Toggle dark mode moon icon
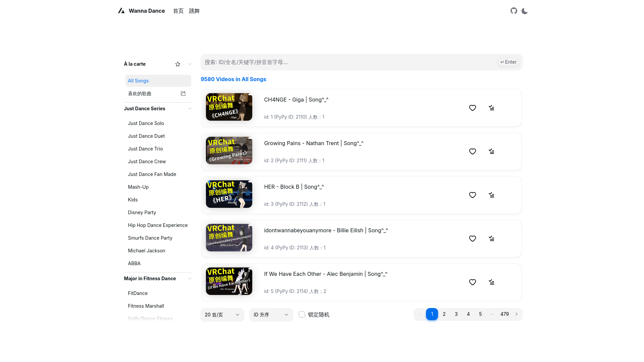This screenshot has width=644, height=362. pyautogui.click(x=525, y=11)
